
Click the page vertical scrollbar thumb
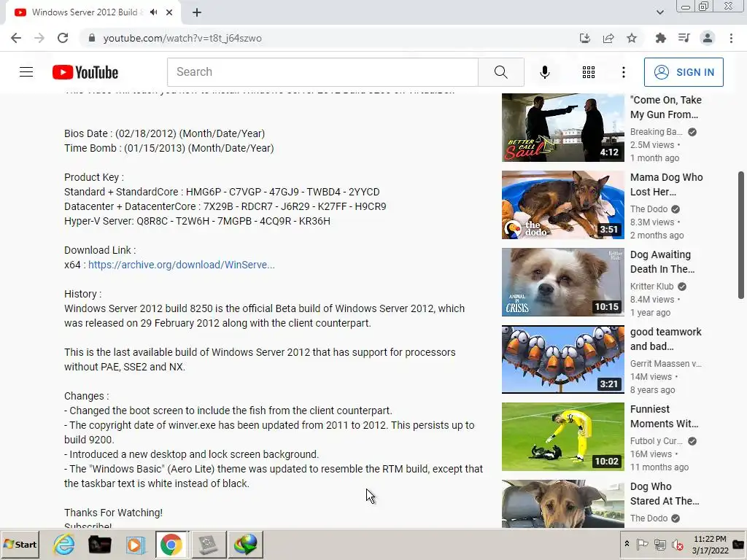(x=741, y=236)
